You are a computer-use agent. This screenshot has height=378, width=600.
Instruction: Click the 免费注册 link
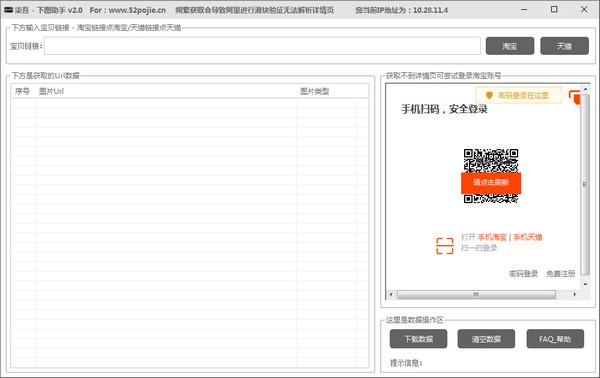click(561, 274)
